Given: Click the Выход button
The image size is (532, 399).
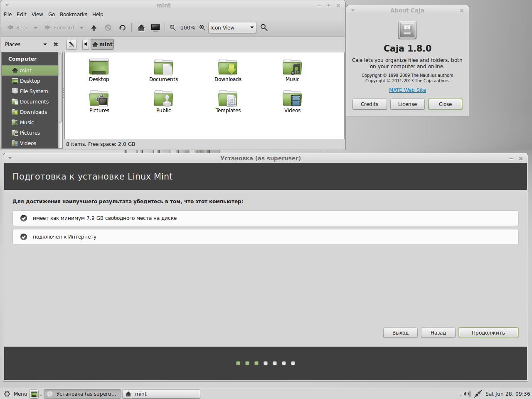Looking at the screenshot, I should (400, 333).
